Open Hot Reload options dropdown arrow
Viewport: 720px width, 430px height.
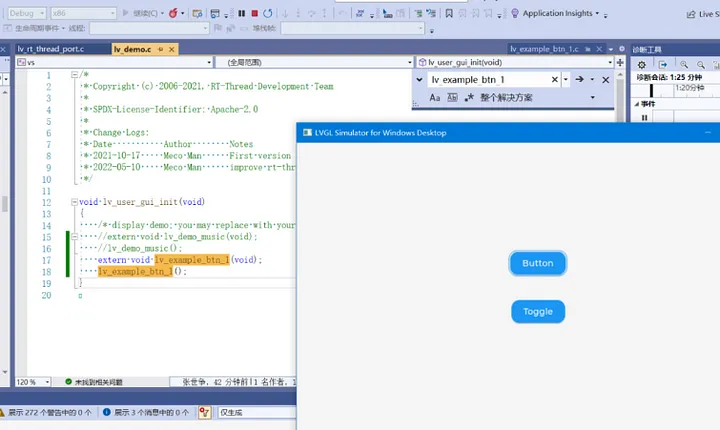coord(183,13)
